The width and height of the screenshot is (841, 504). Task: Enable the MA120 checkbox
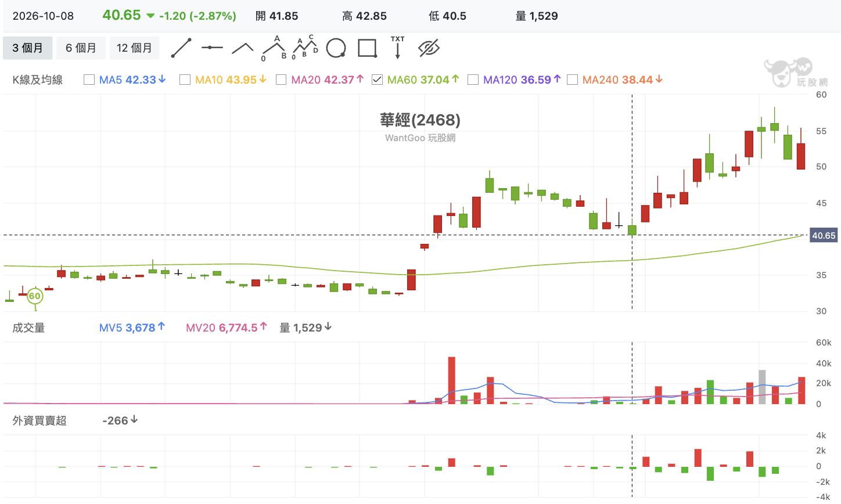473,80
